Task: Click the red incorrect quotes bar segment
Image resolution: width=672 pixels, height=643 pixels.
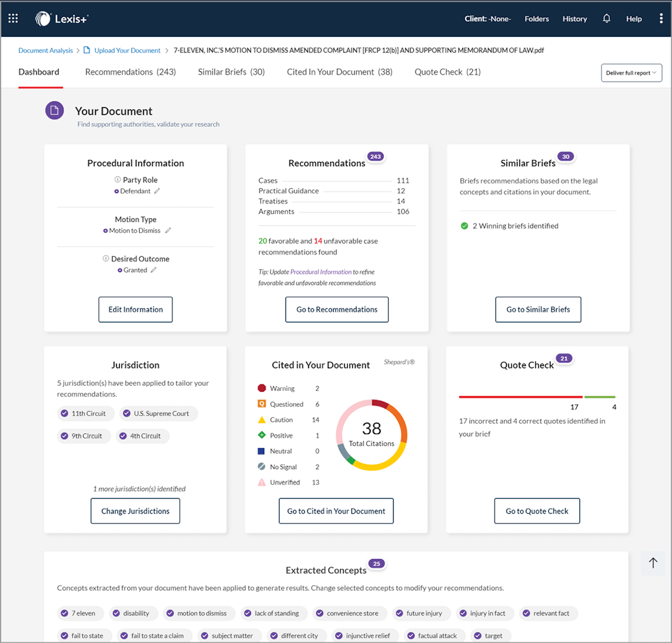Action: point(521,397)
